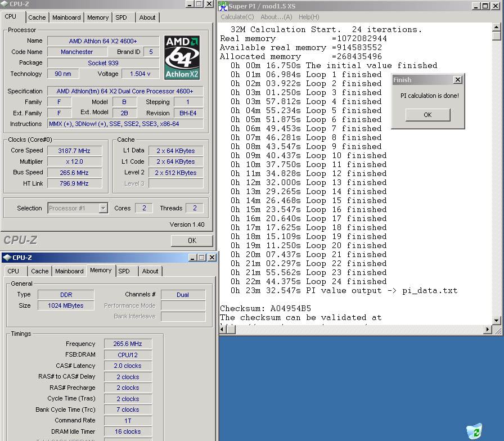The height and width of the screenshot is (441, 504).
Task: Open Mainboard tab in lower CPU-Z window
Action: point(69,271)
